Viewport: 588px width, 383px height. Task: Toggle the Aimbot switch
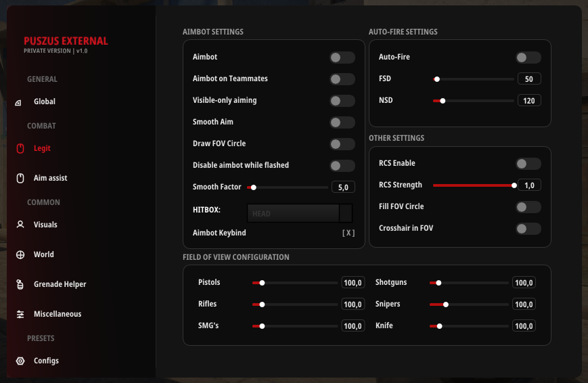(342, 58)
